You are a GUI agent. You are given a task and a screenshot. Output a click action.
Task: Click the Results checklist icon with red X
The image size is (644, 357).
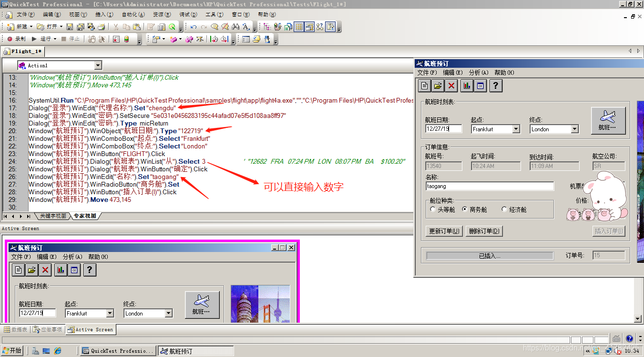(116, 39)
